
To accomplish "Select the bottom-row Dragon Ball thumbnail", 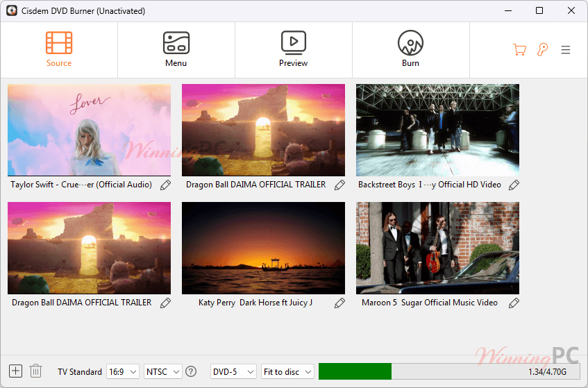I will coord(90,248).
